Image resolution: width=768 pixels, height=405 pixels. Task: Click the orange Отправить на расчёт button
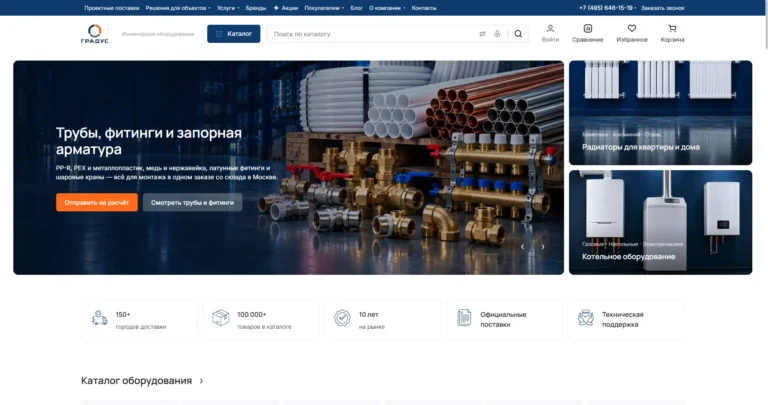[96, 202]
